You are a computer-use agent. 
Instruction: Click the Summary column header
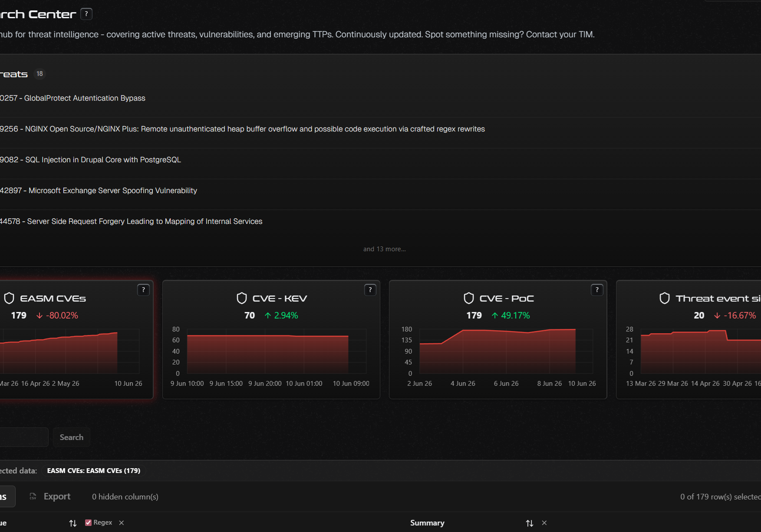pyautogui.click(x=427, y=523)
